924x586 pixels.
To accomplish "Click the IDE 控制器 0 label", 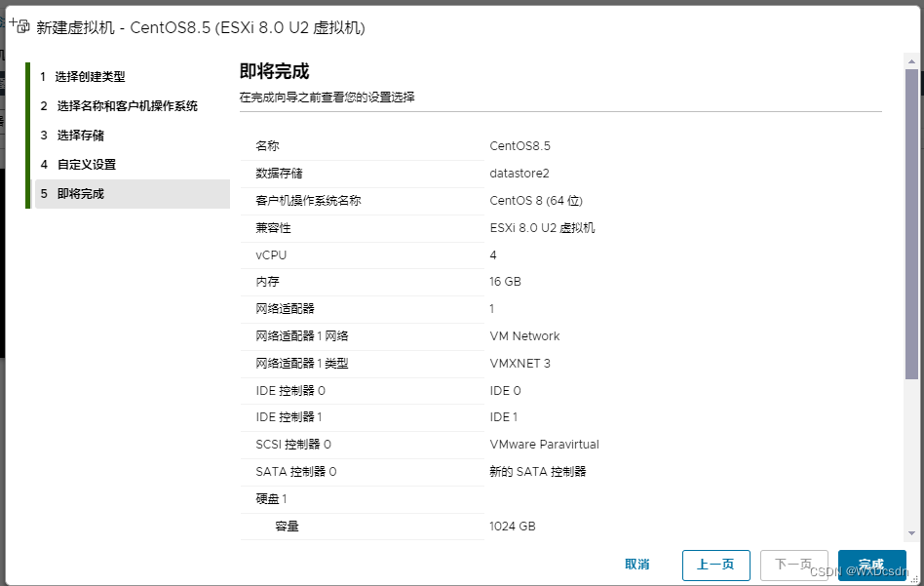I will point(290,391).
